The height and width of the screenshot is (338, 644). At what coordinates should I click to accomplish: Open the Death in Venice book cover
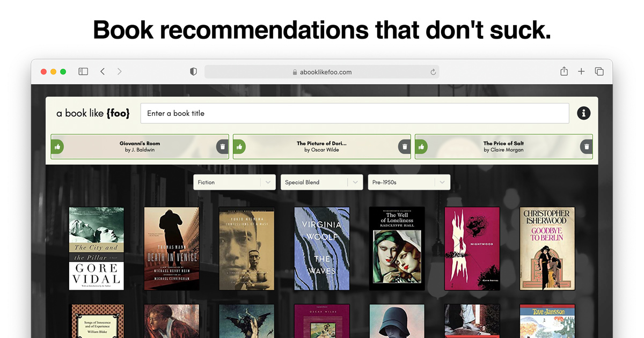[172, 248]
